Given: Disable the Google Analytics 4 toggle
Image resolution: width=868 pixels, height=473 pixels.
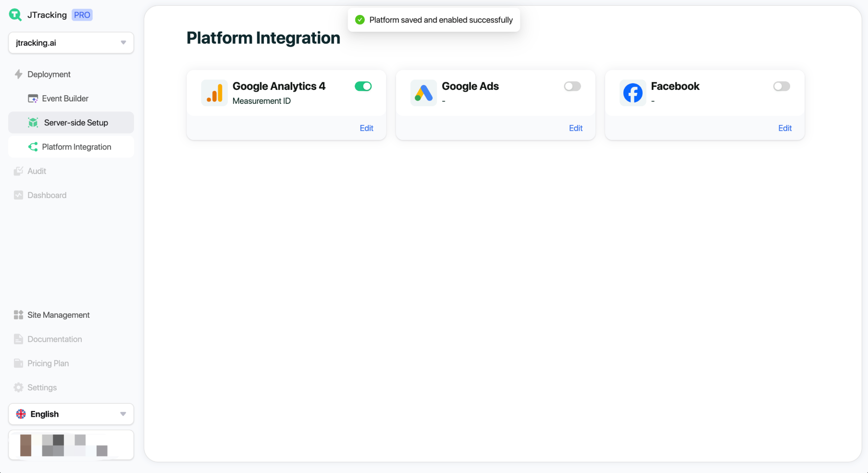Looking at the screenshot, I should [363, 87].
